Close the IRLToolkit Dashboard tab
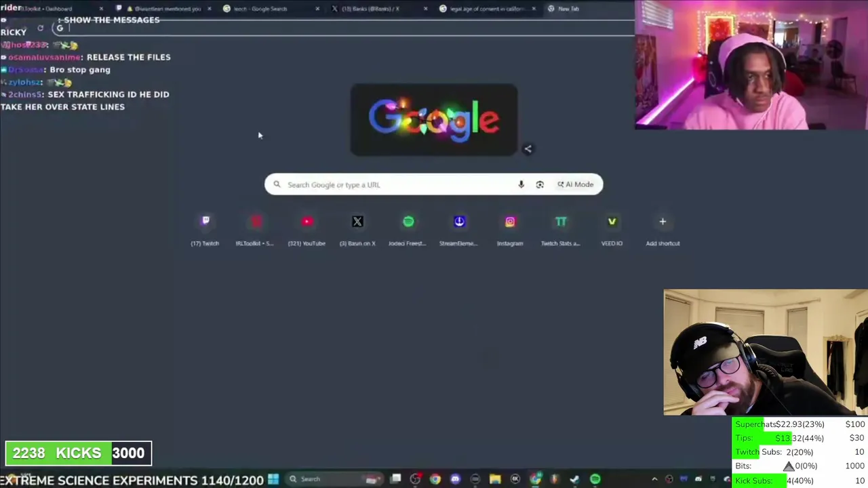The width and height of the screenshot is (868, 488). click(101, 9)
